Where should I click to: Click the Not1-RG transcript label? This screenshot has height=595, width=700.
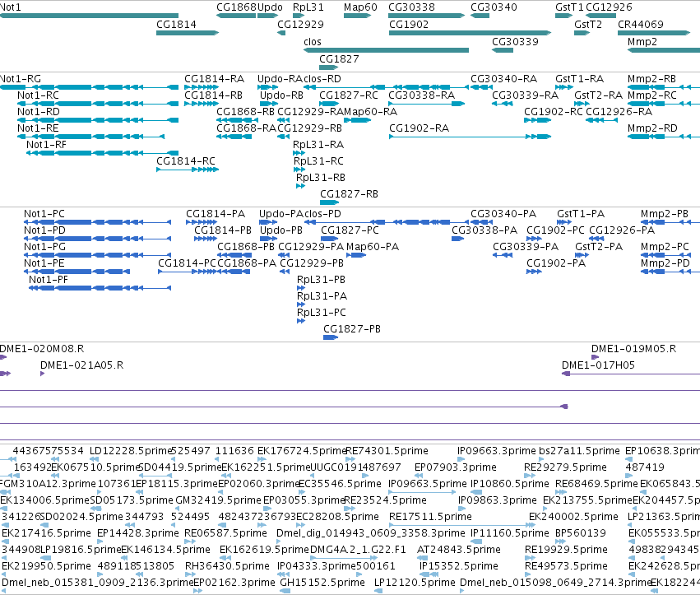click(20, 79)
